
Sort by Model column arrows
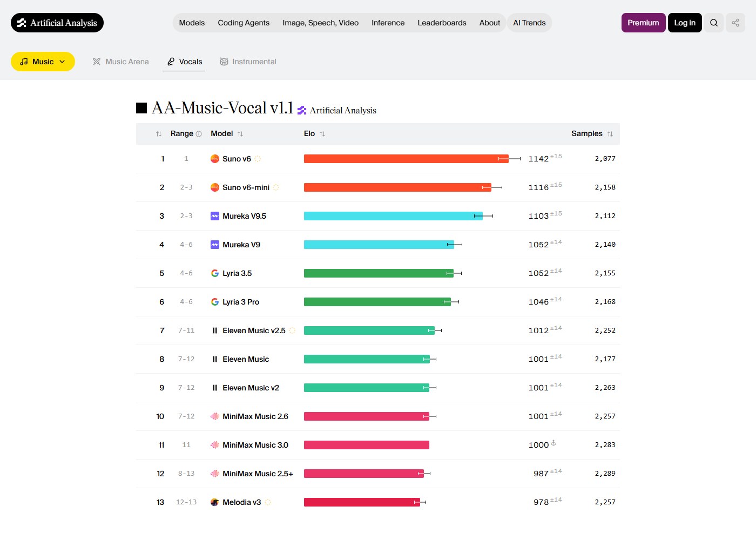click(240, 134)
